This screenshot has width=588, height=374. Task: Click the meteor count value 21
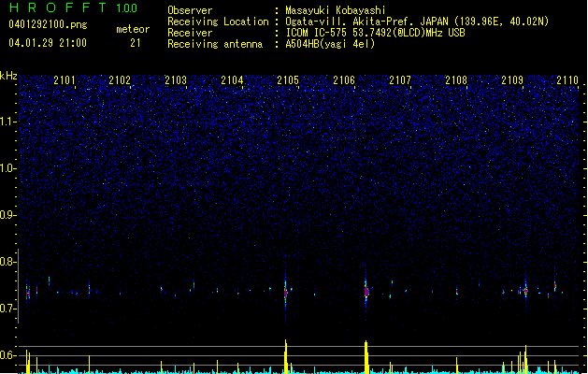(x=136, y=43)
